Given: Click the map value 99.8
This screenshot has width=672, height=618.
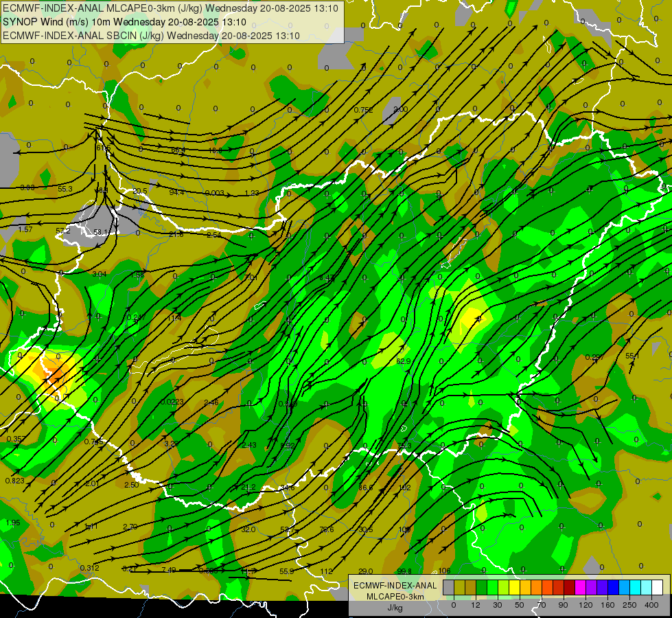Looking at the screenshot, I should tap(404, 571).
